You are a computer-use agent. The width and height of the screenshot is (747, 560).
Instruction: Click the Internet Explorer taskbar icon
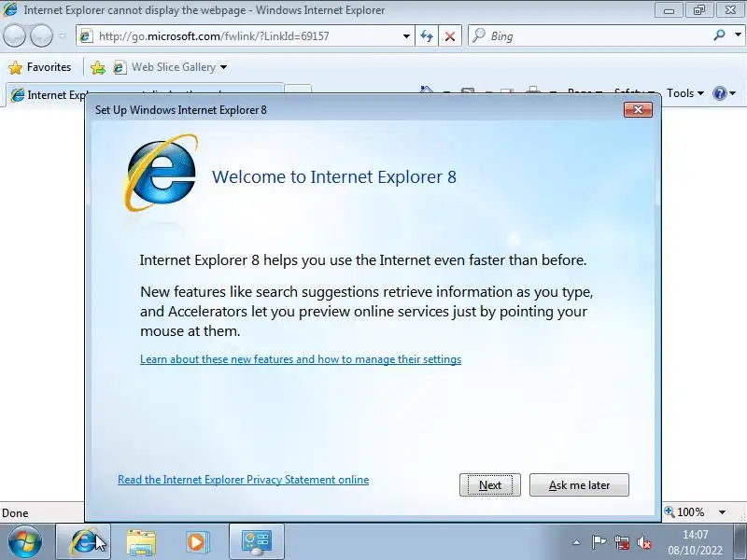(83, 542)
